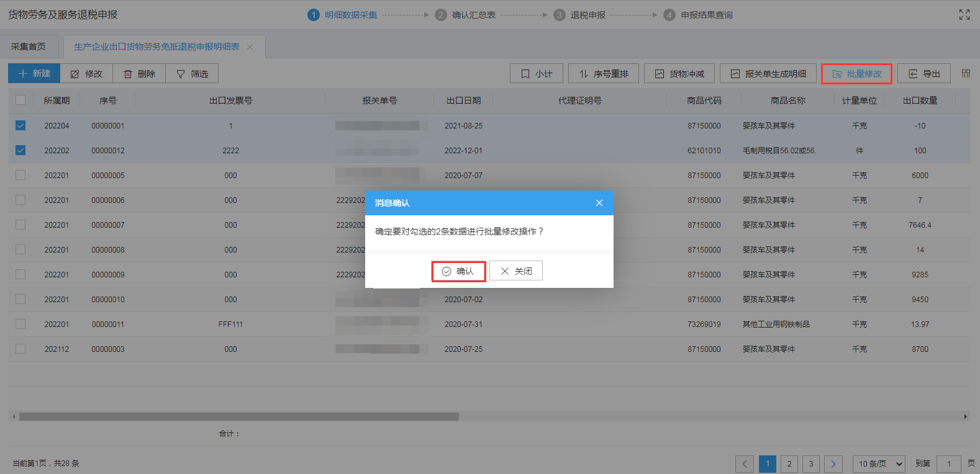Image resolution: width=980 pixels, height=474 pixels.
Task: Click the scrollbar left arrow
Action: [14, 417]
